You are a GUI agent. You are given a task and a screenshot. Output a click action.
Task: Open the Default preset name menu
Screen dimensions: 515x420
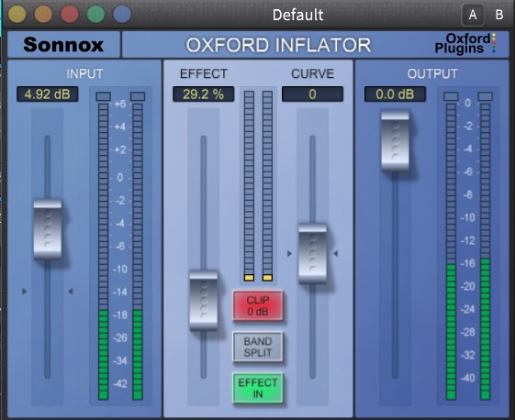tap(298, 15)
